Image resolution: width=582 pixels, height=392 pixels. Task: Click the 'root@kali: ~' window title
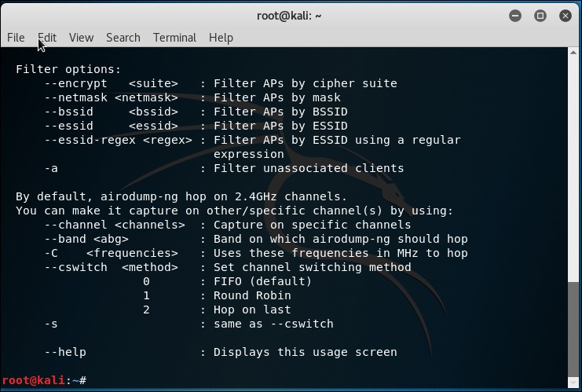(x=289, y=16)
